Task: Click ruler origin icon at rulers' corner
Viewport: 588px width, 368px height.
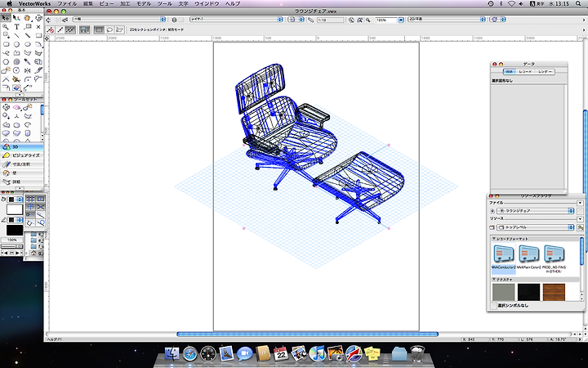Action: 47,38
